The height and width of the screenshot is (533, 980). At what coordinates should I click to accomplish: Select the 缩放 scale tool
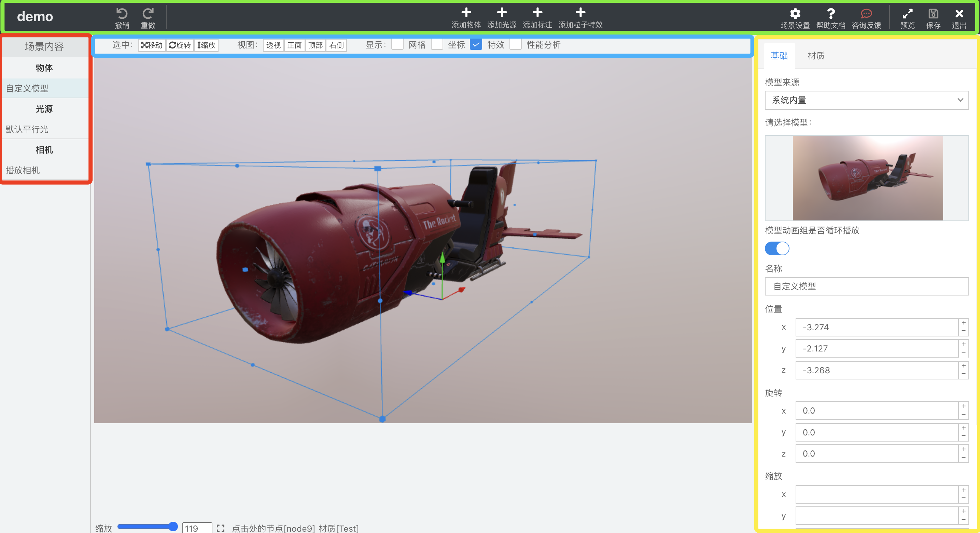pyautogui.click(x=206, y=45)
